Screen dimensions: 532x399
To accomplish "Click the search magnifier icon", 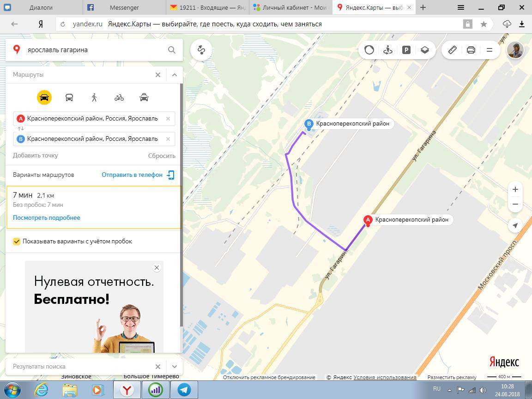I will click(x=172, y=50).
